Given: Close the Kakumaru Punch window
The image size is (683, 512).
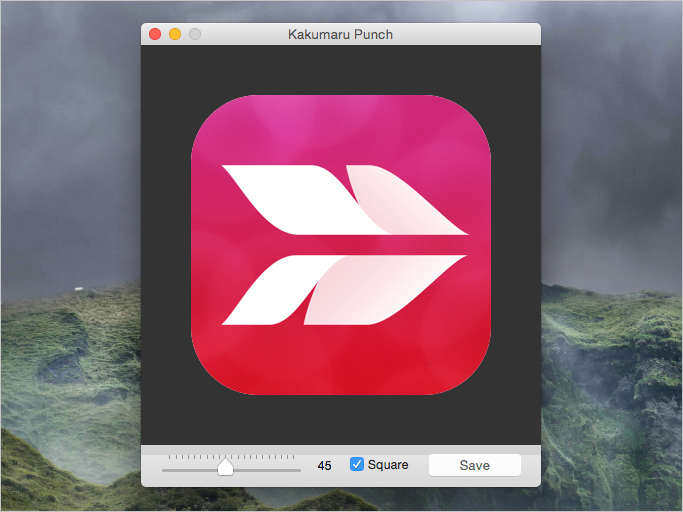Looking at the screenshot, I should [x=155, y=34].
